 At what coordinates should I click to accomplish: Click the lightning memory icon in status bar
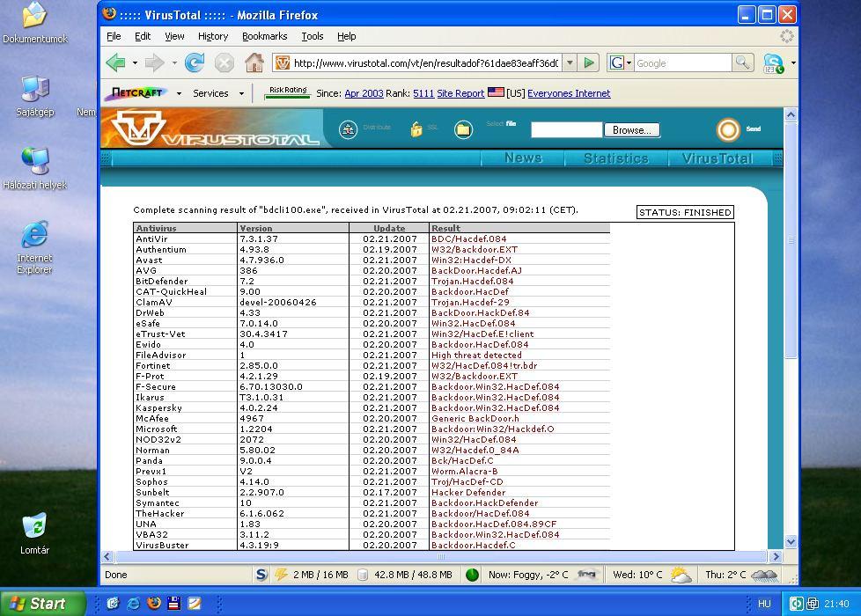(x=281, y=575)
